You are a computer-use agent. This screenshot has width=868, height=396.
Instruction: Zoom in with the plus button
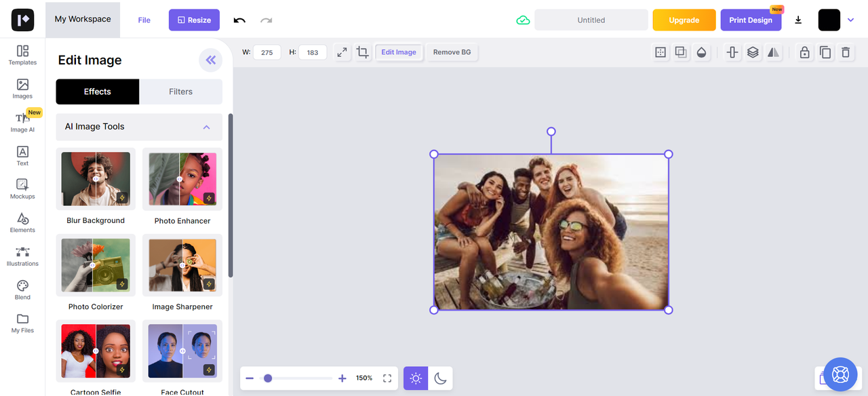pos(342,378)
